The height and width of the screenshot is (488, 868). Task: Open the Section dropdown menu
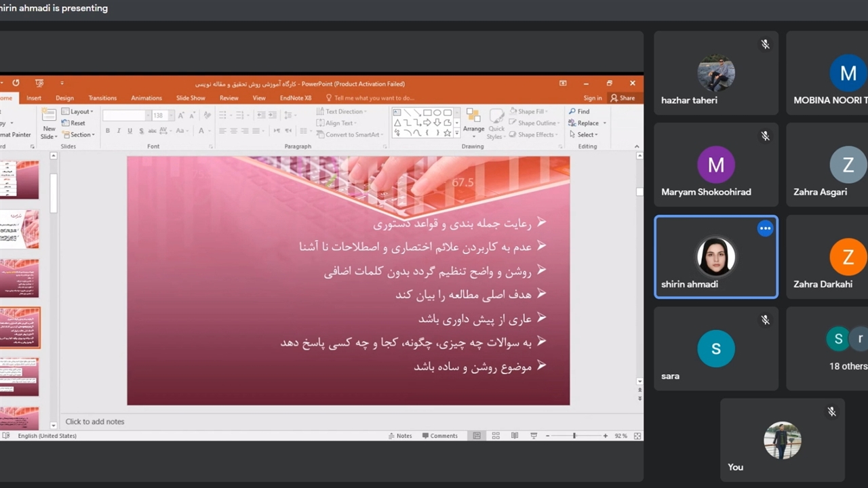(82, 134)
